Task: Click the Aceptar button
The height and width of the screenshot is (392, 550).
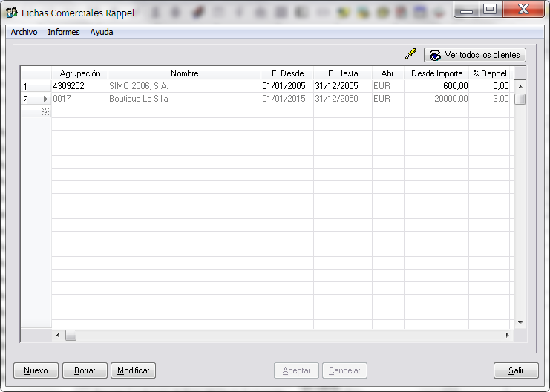Action: click(x=296, y=370)
